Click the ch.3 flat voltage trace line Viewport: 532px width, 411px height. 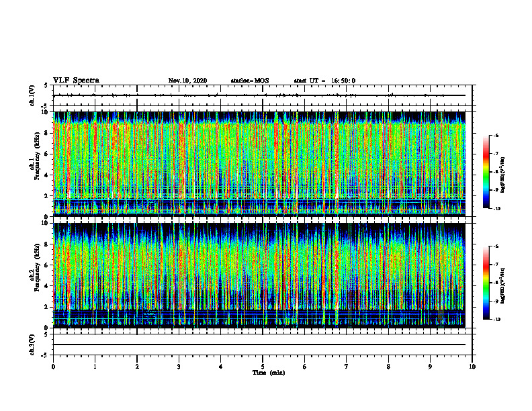(259, 345)
